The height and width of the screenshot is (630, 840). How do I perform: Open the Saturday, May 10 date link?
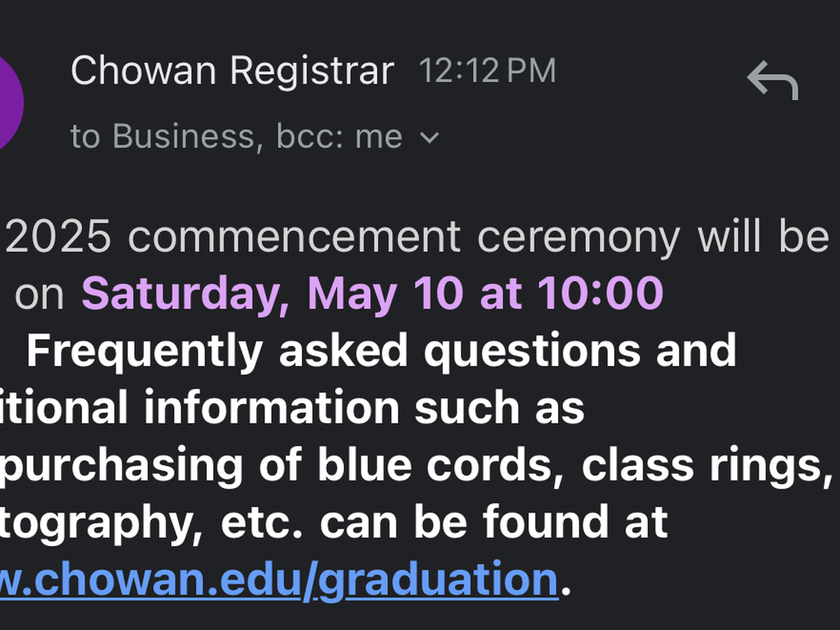click(372, 293)
